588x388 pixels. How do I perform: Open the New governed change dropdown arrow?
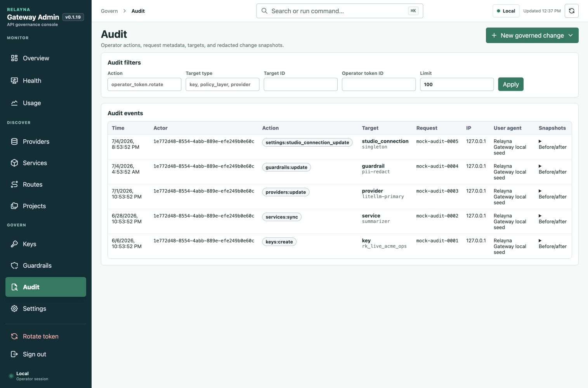[x=571, y=35]
